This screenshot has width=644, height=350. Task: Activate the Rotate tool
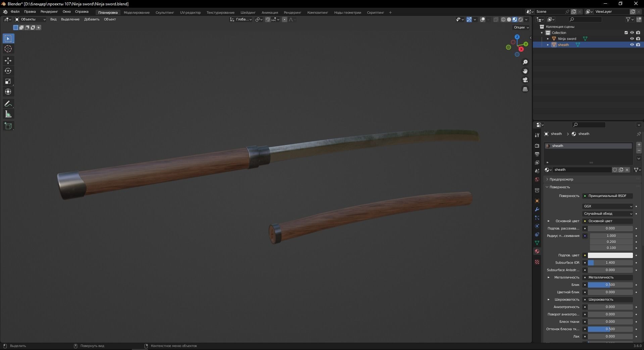coord(8,71)
